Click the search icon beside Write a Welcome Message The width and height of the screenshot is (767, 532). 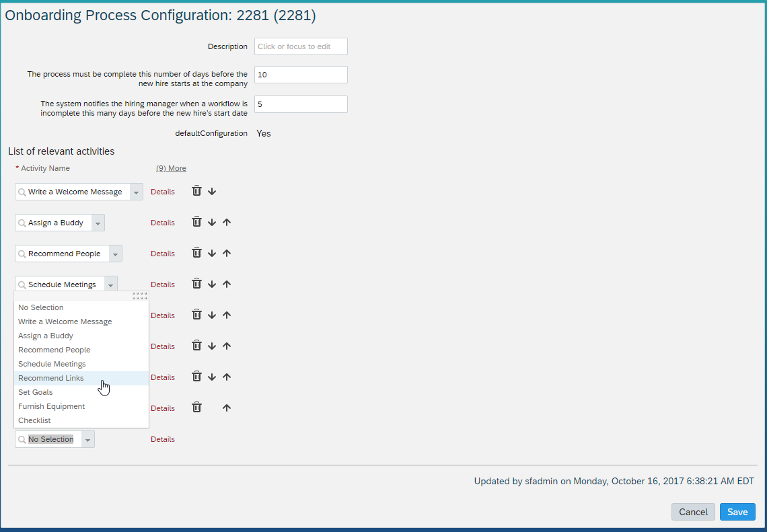pyautogui.click(x=22, y=192)
